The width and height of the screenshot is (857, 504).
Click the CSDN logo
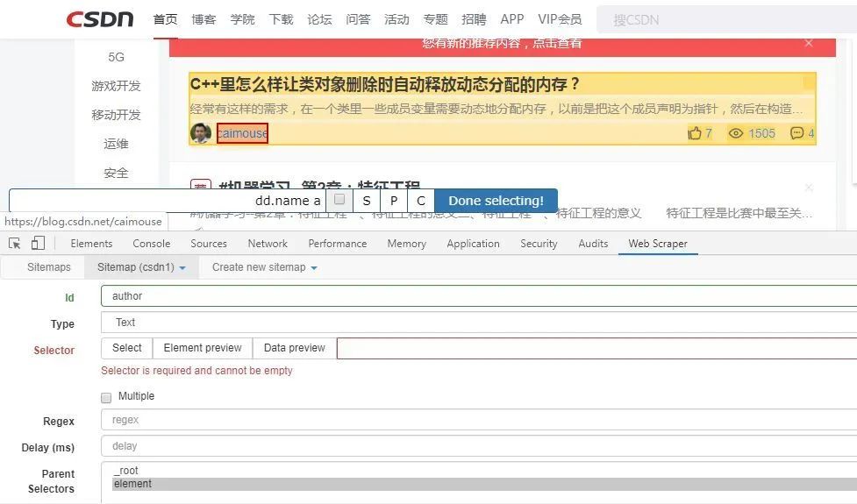pyautogui.click(x=100, y=19)
